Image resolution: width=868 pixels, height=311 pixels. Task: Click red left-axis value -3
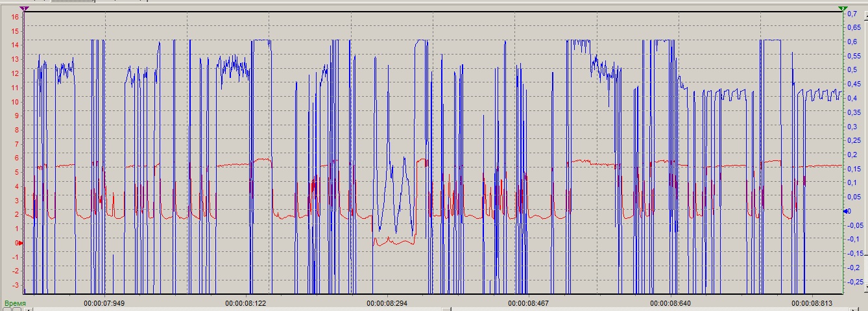(x=16, y=285)
